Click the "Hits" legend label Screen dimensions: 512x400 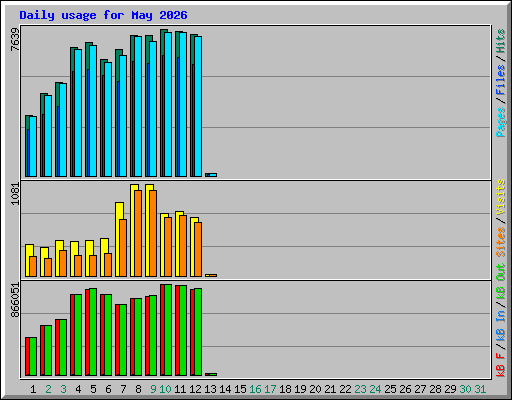tap(501, 41)
